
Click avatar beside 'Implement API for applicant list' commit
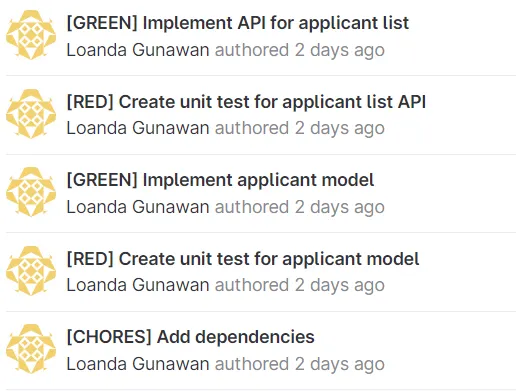coord(31,35)
